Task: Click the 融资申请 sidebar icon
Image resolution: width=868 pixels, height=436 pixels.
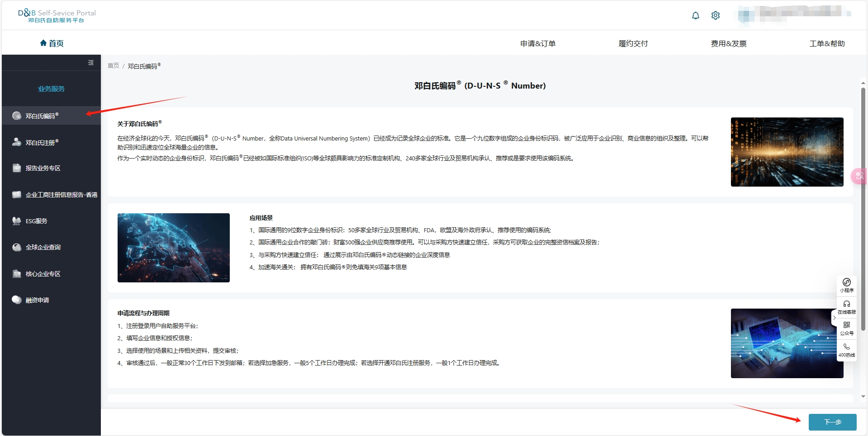Action: pyautogui.click(x=17, y=300)
